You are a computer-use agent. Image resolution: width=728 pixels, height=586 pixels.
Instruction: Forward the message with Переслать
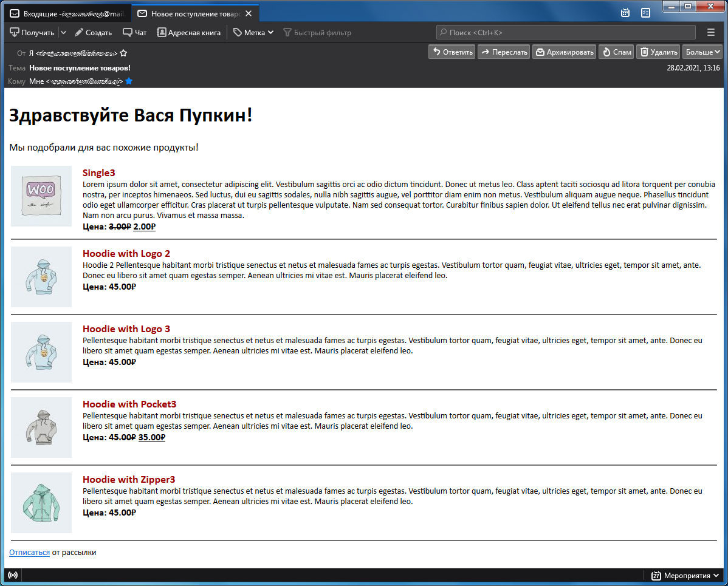pyautogui.click(x=504, y=52)
